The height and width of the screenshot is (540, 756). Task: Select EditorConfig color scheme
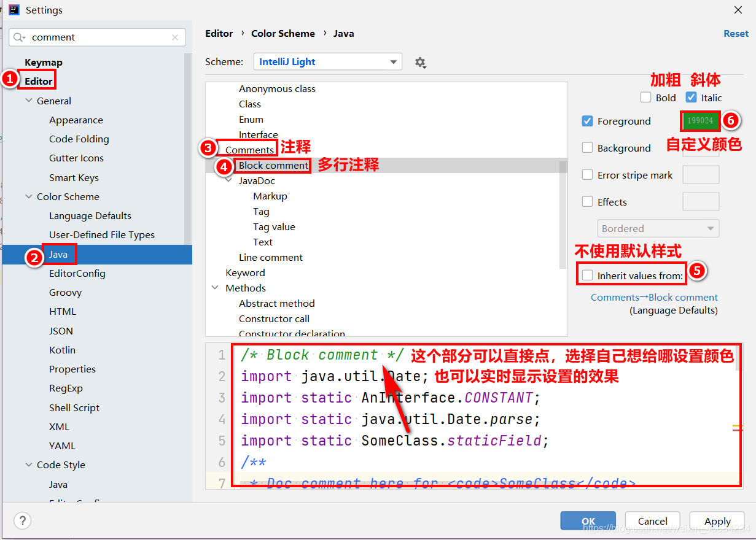tap(77, 273)
